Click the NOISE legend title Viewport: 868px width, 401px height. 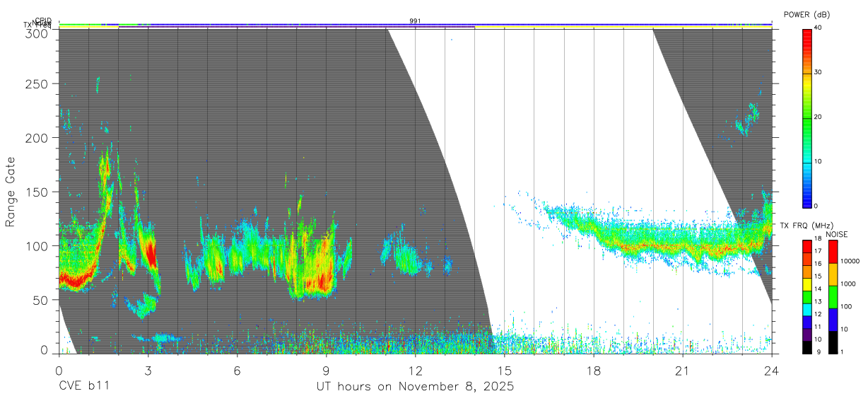click(838, 234)
